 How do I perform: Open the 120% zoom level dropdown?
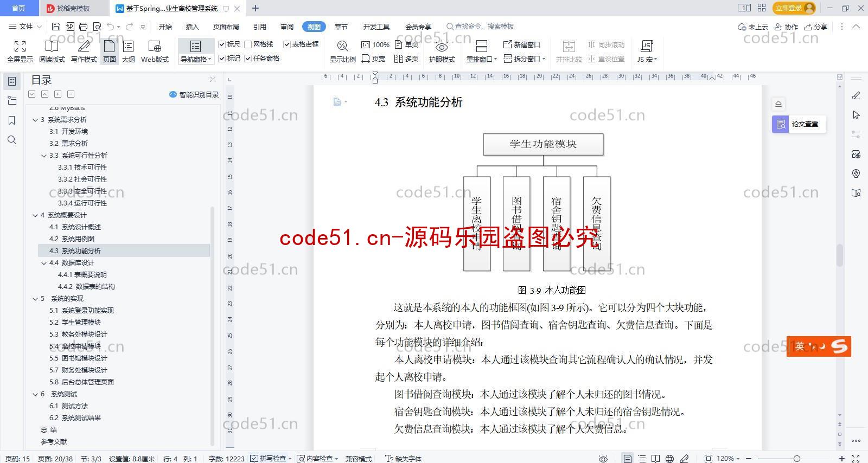tap(729, 459)
